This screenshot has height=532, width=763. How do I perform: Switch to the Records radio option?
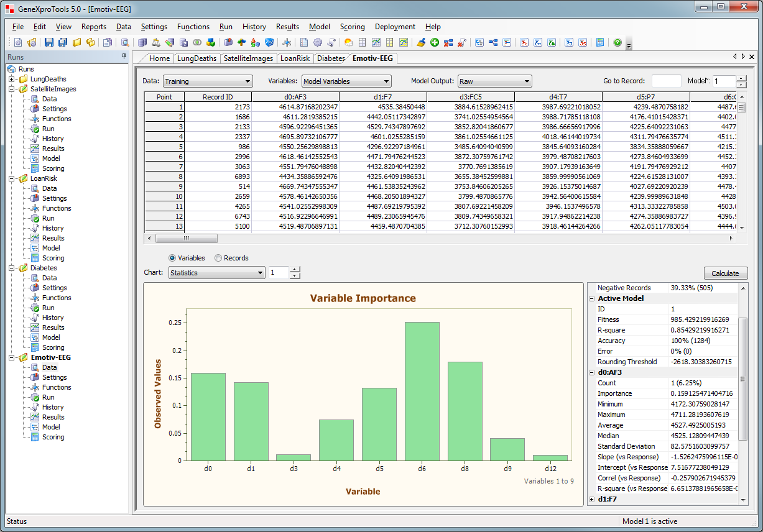pyautogui.click(x=219, y=257)
